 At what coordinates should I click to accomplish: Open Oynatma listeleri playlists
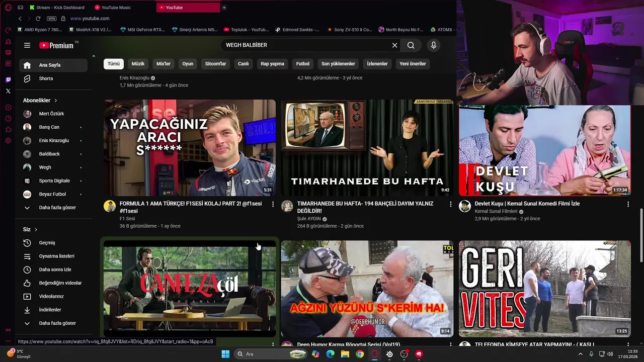53,256
